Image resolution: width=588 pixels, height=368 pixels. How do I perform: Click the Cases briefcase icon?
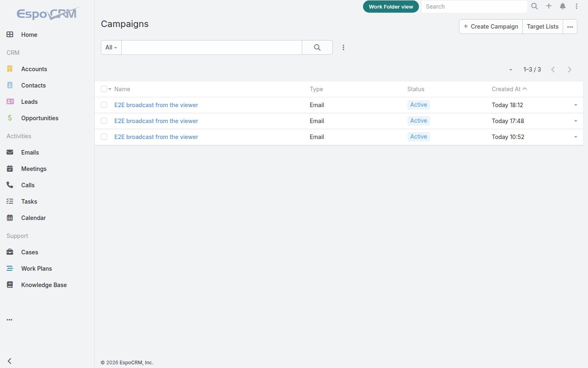click(x=10, y=252)
